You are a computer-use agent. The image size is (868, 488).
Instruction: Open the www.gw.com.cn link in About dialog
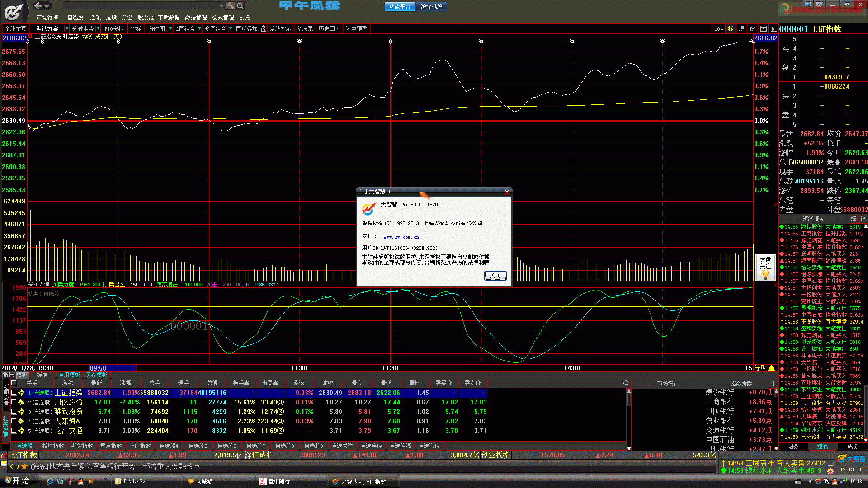click(x=401, y=237)
